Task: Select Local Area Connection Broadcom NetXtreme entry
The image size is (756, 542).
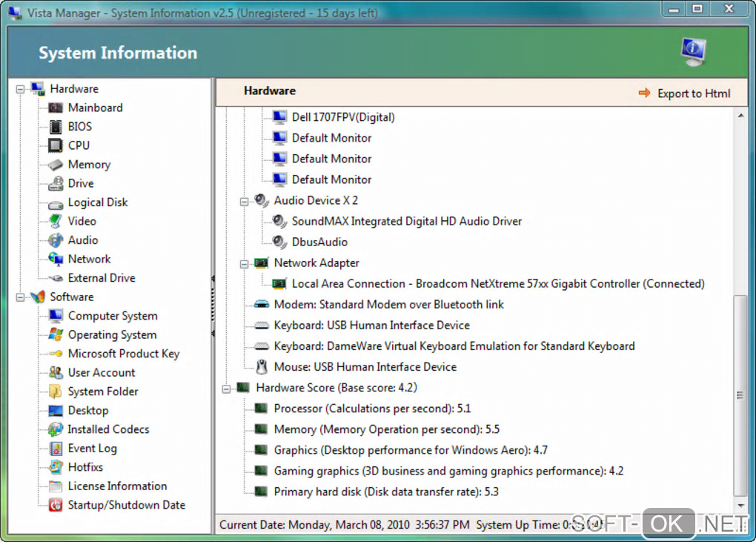Action: (498, 283)
